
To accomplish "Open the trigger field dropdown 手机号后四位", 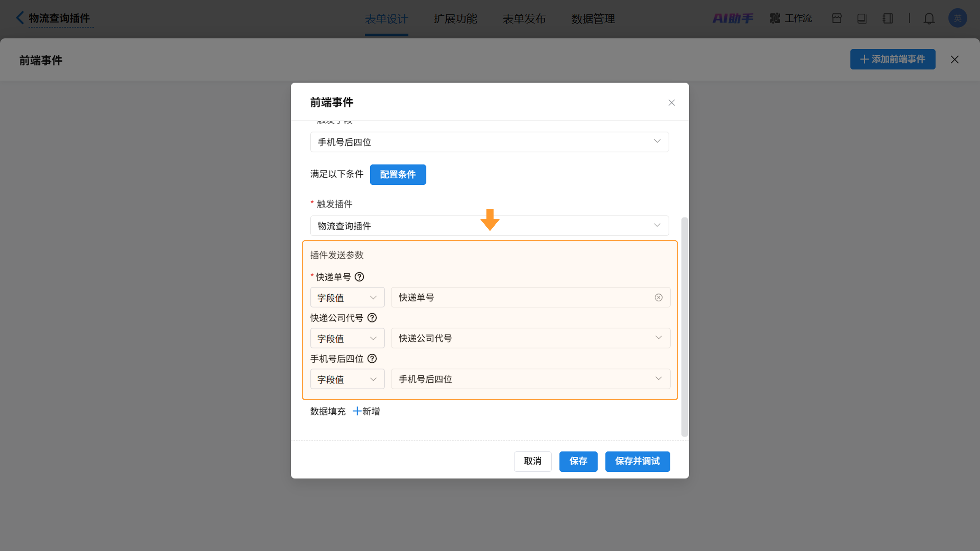I will point(490,142).
